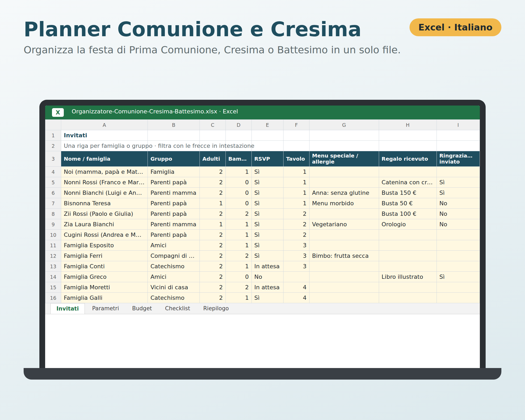
Task: Click the Adulti header cell
Action: 213,159
